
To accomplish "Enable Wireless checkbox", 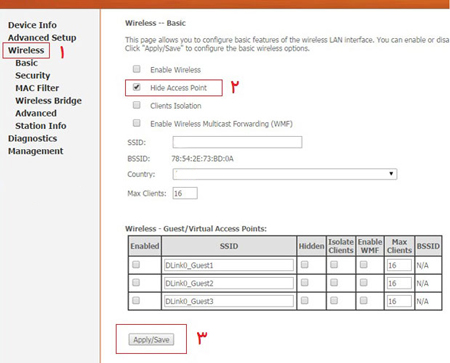I will pos(136,69).
